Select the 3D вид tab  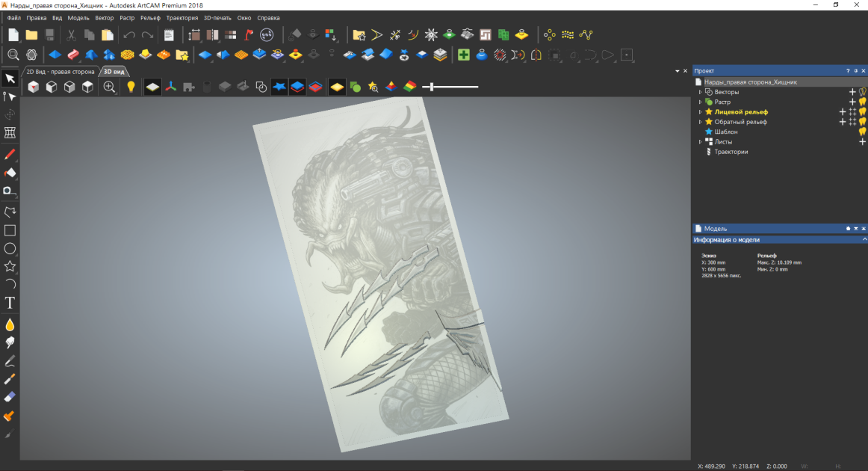(114, 72)
